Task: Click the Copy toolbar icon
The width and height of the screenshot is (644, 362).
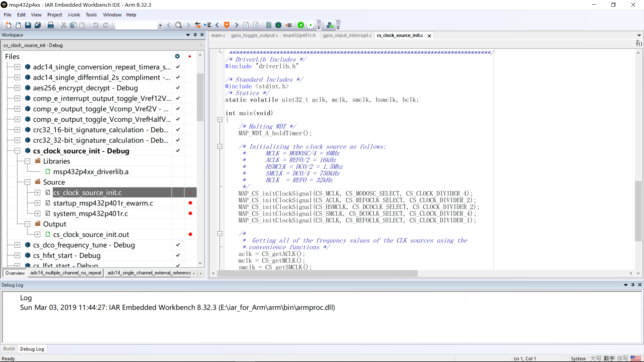Action: click(73, 25)
